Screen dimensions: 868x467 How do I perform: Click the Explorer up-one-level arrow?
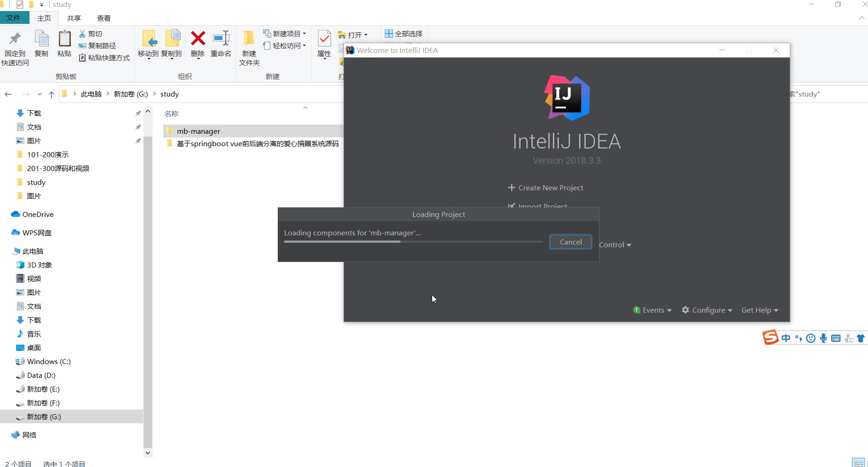51,94
